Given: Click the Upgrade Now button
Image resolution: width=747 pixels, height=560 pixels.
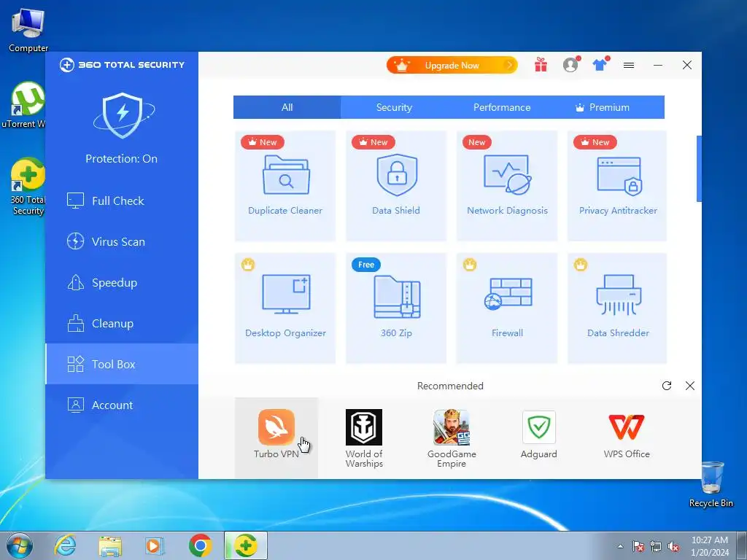Looking at the screenshot, I should point(452,65).
